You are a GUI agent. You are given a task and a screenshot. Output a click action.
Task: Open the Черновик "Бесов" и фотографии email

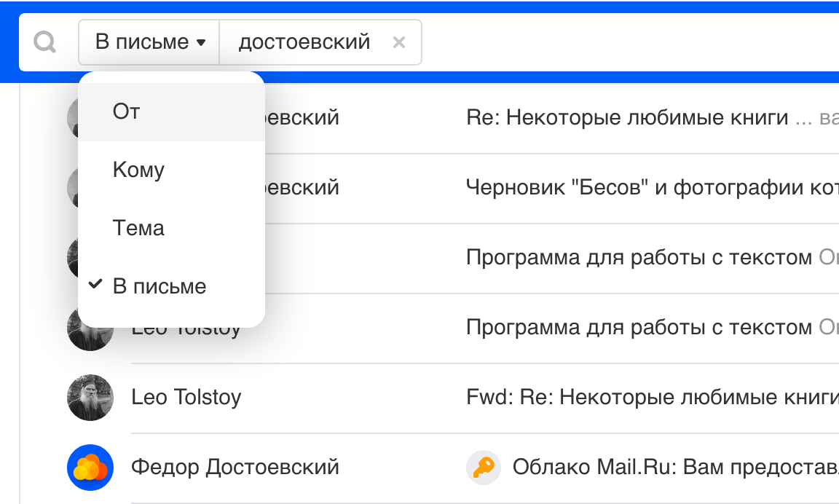tap(648, 187)
